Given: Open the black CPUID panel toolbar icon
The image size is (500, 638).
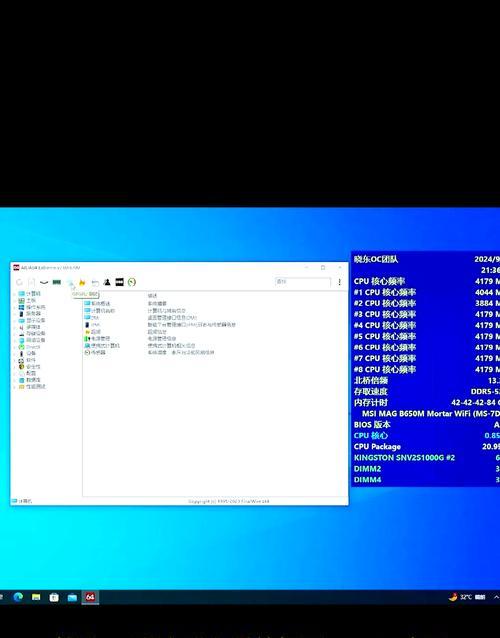Looking at the screenshot, I should 119,282.
